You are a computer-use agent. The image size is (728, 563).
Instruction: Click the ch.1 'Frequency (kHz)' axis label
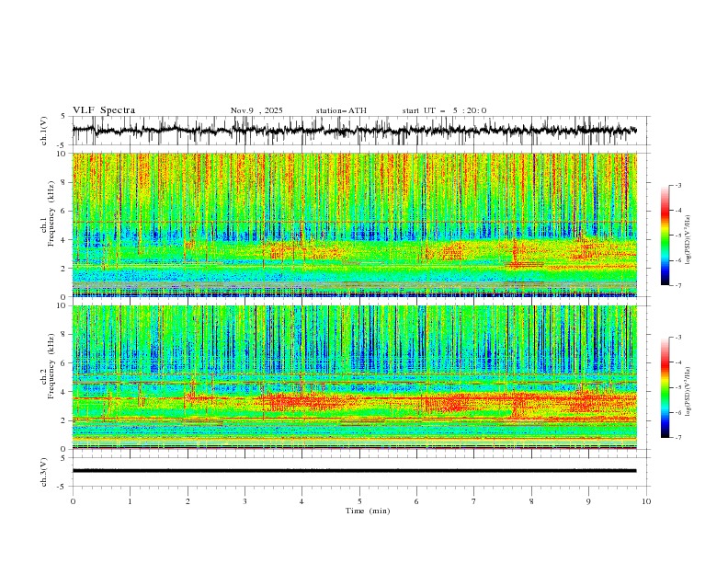click(51, 213)
